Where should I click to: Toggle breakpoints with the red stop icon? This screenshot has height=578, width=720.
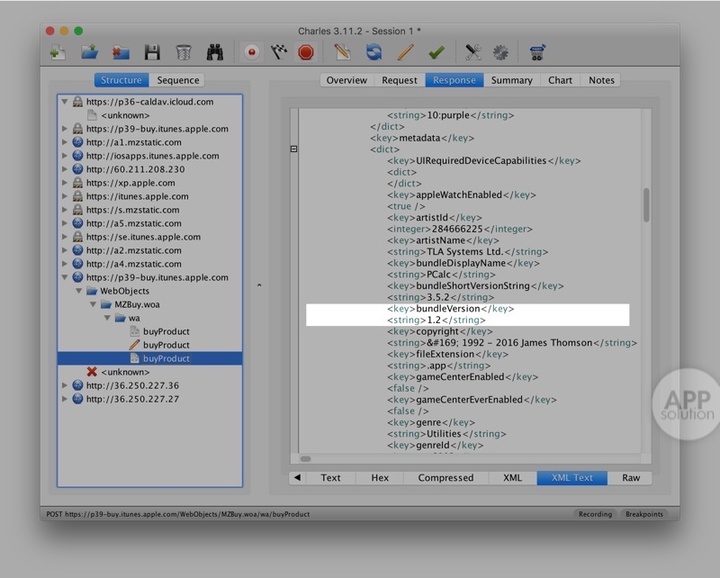[x=306, y=52]
